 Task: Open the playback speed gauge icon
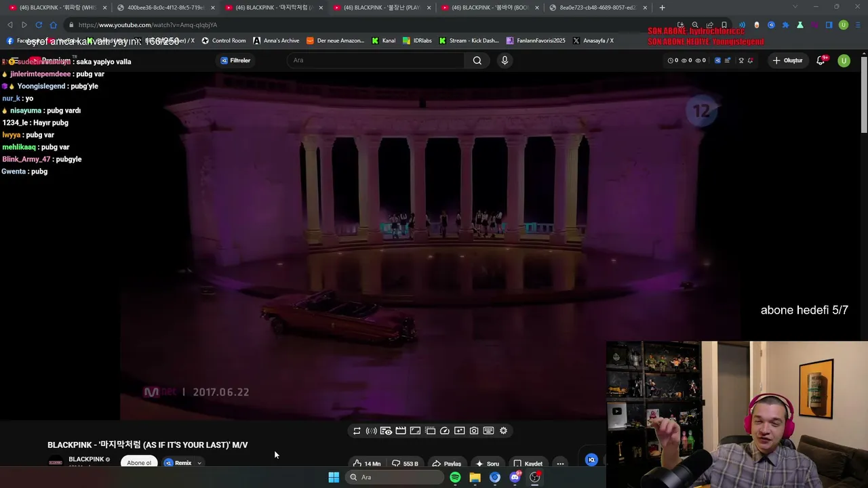pos(445,431)
